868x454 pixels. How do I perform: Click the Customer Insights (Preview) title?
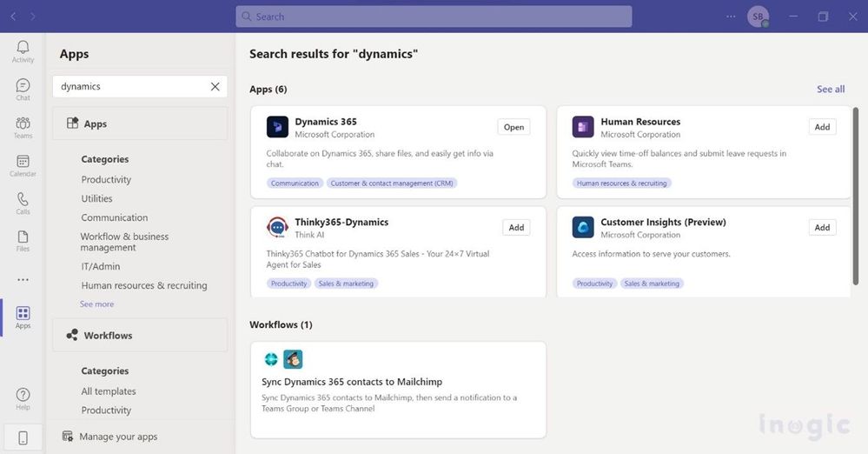(x=663, y=222)
